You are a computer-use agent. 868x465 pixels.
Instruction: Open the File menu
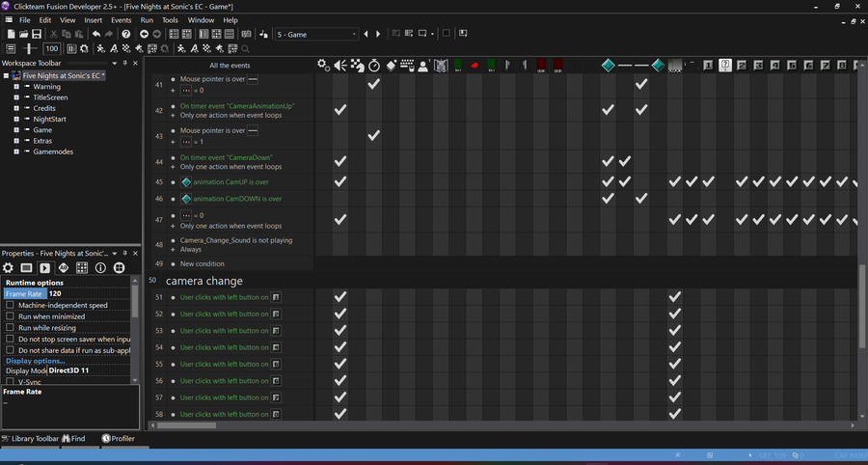tap(25, 20)
